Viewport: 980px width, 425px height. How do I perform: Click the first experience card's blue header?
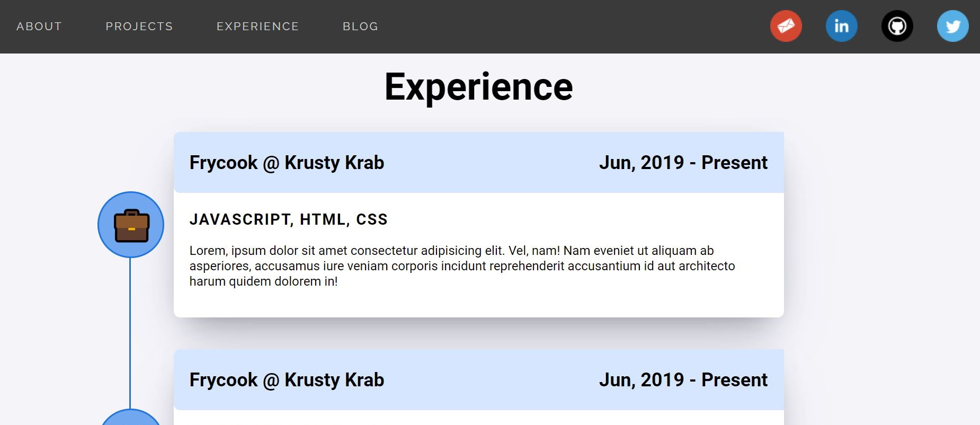(479, 162)
